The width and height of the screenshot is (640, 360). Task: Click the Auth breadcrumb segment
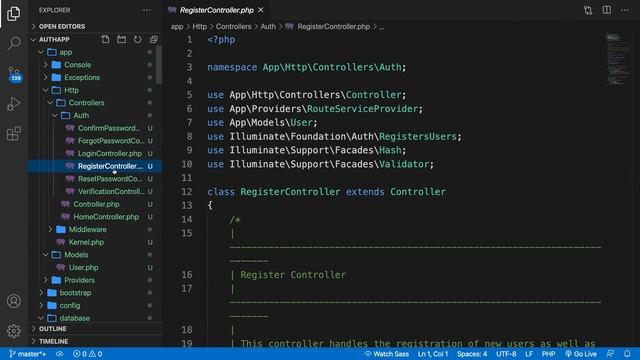(x=268, y=27)
